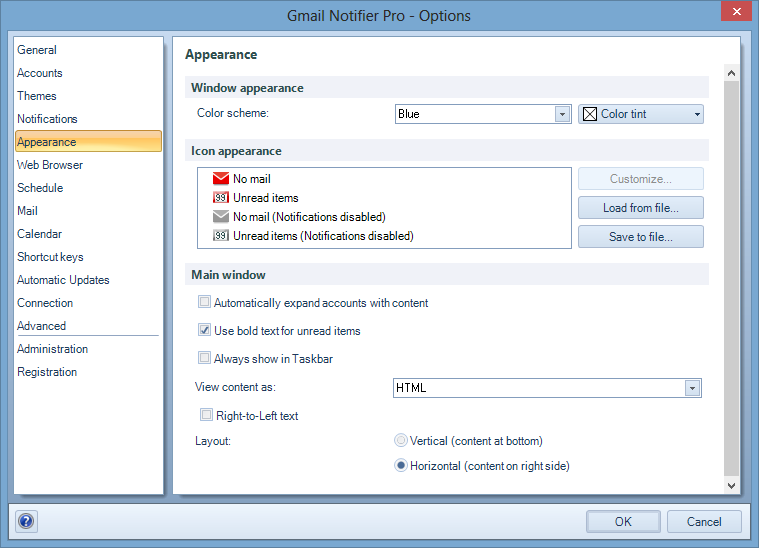Click the Load from file button
The image size is (759, 548).
[x=640, y=208]
